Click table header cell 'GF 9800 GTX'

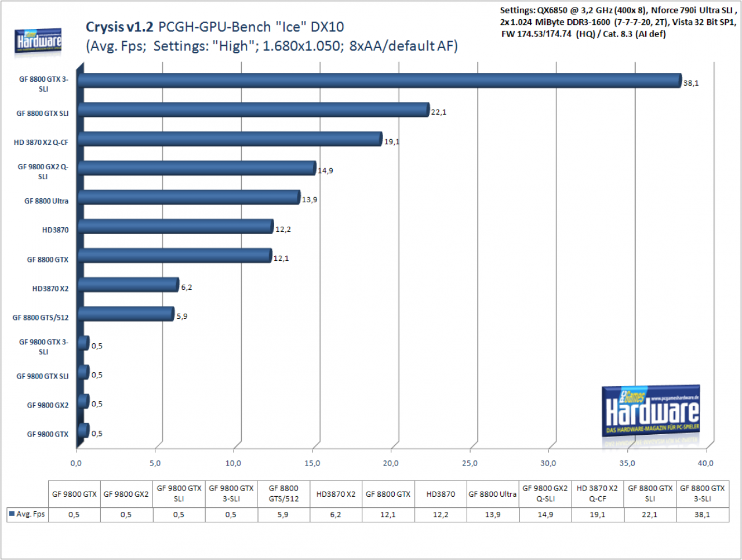(74, 494)
